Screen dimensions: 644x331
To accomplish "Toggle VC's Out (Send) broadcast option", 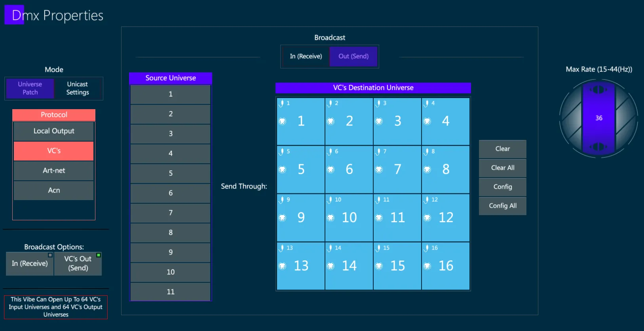I will (x=78, y=263).
